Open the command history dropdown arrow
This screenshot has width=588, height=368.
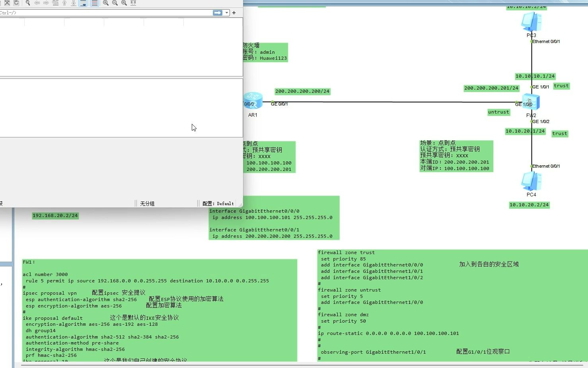[227, 12]
